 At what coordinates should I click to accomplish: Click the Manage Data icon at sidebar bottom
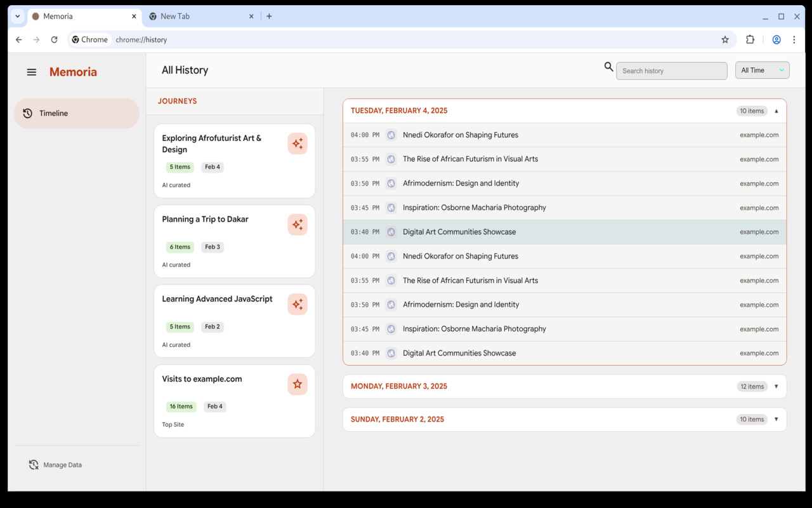(x=33, y=464)
